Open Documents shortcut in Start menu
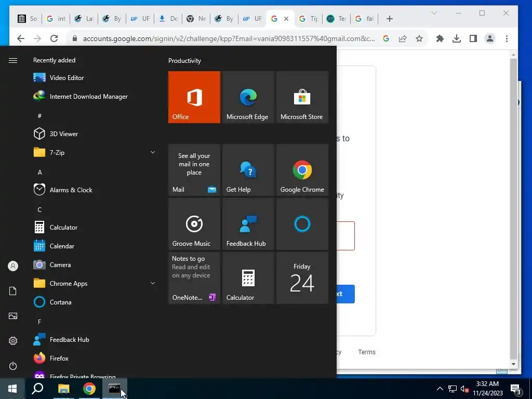The width and height of the screenshot is (532, 399). click(x=13, y=291)
